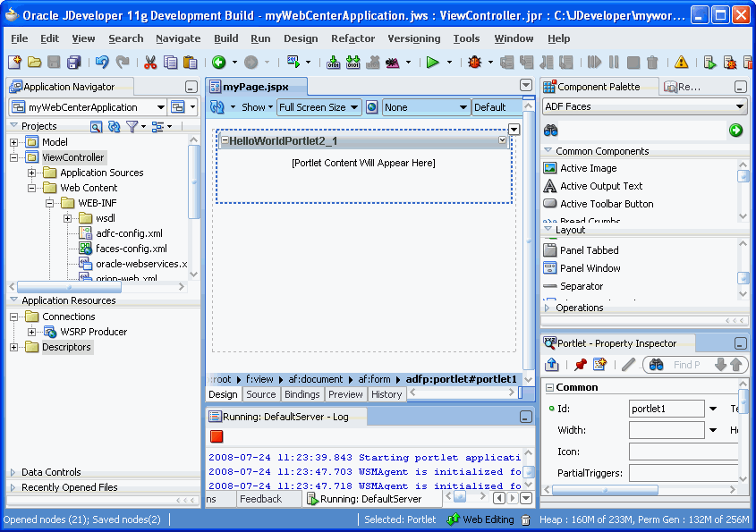
Task: Expand the Data Controls section
Action: (13, 472)
